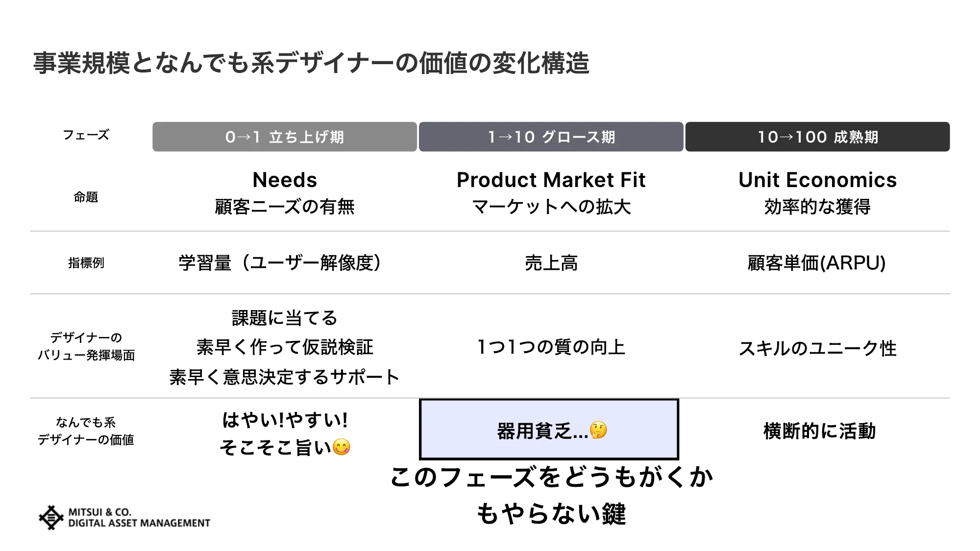Click the フェーズ row label
Viewport: 980px width, 551px height.
click(86, 135)
